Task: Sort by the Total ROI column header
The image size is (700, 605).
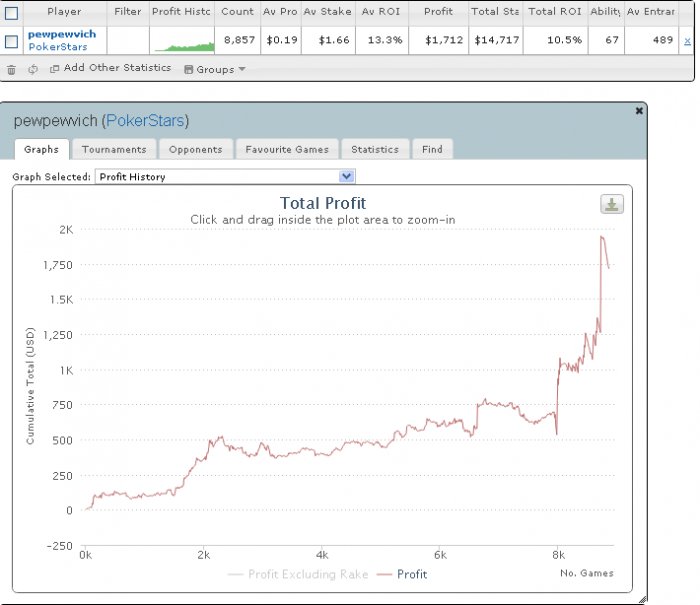Action: click(555, 12)
